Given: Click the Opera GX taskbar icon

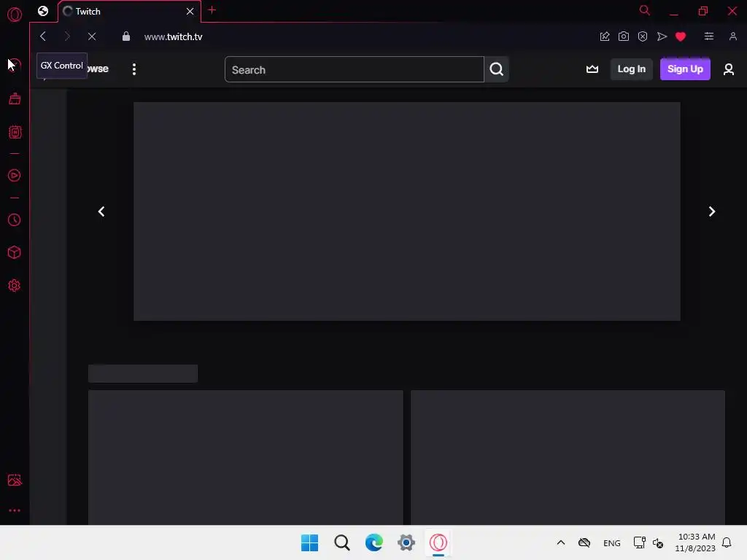Looking at the screenshot, I should [438, 542].
